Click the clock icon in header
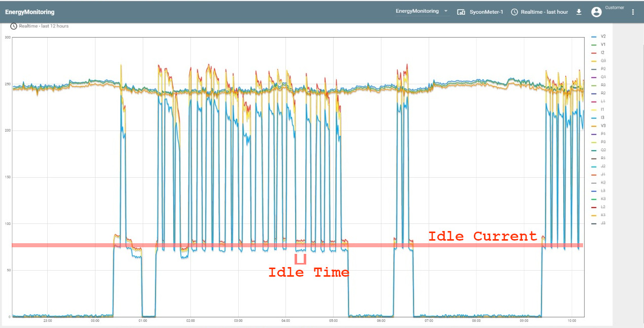The width and height of the screenshot is (644, 328). pos(514,12)
